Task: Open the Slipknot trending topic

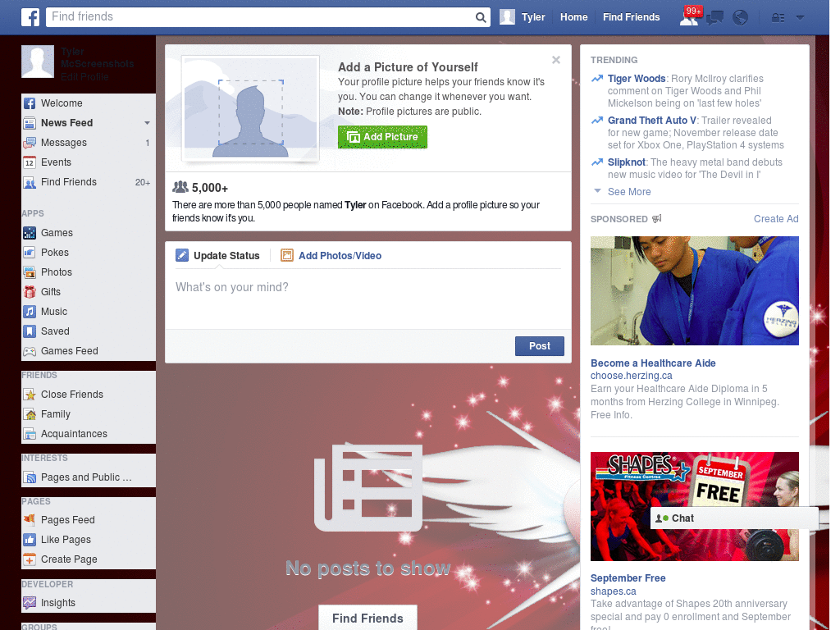Action: [626, 162]
